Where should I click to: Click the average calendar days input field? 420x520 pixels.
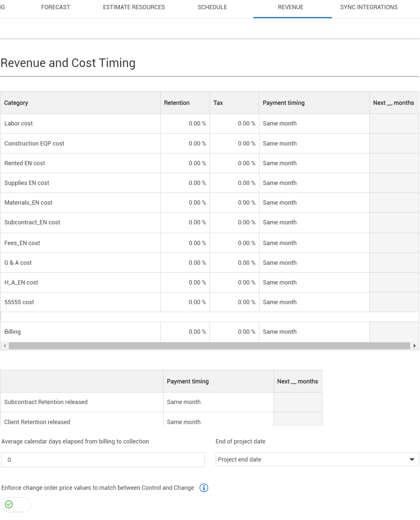tap(103, 460)
